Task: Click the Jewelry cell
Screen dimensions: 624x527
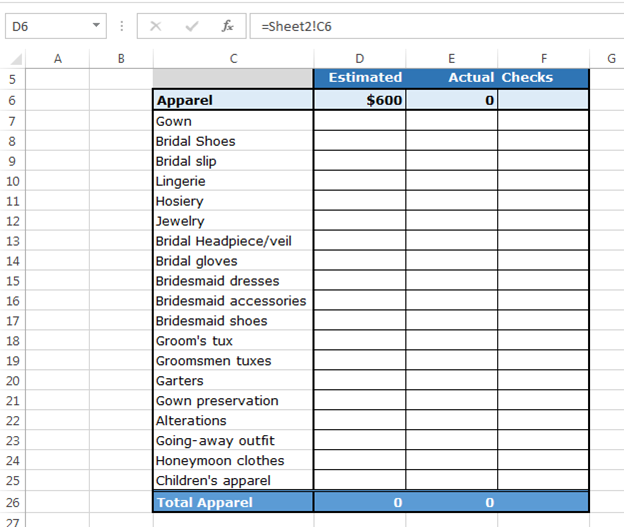Action: click(233, 221)
